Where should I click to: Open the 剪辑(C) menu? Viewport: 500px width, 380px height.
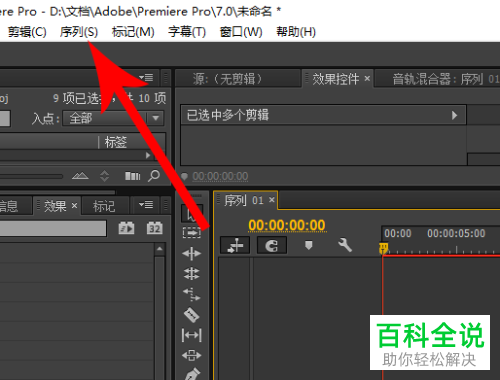click(27, 32)
